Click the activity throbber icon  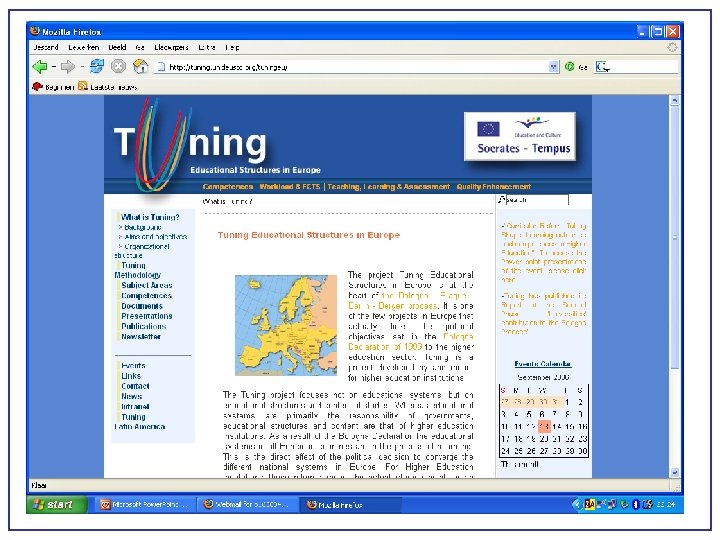tap(672, 47)
